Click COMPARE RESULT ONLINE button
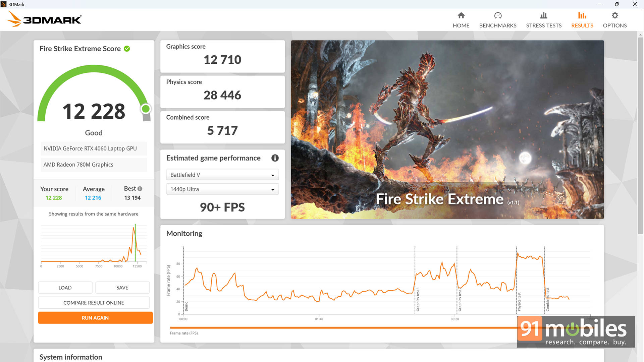Screen dimensions: 644x362 (94, 303)
